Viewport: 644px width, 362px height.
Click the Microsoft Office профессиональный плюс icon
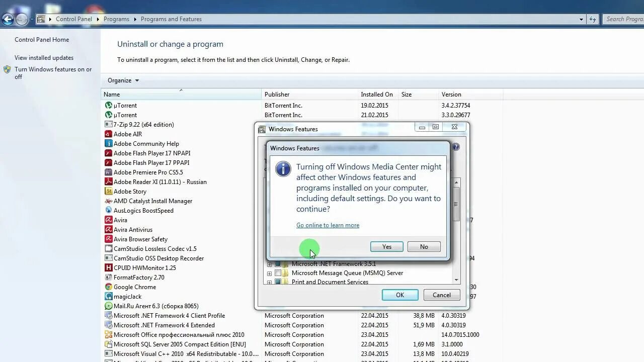pos(108,335)
